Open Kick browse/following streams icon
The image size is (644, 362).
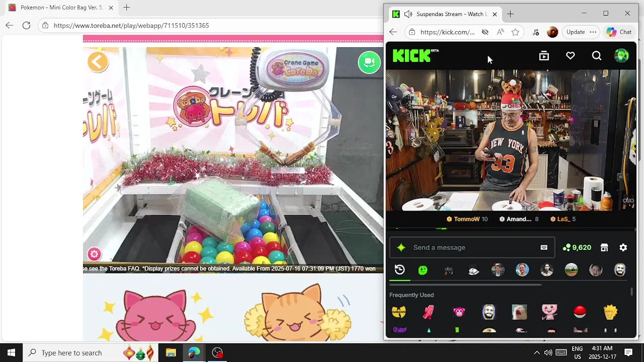[x=544, y=56]
